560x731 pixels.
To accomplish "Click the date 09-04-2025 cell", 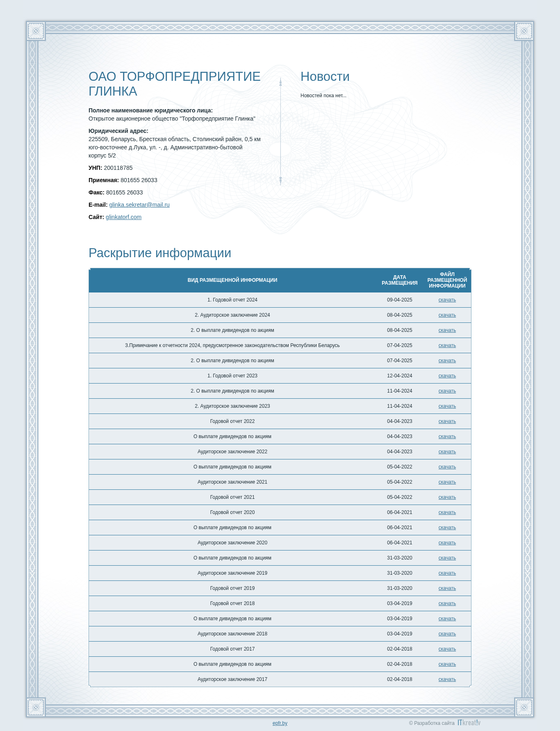I will [x=400, y=300].
